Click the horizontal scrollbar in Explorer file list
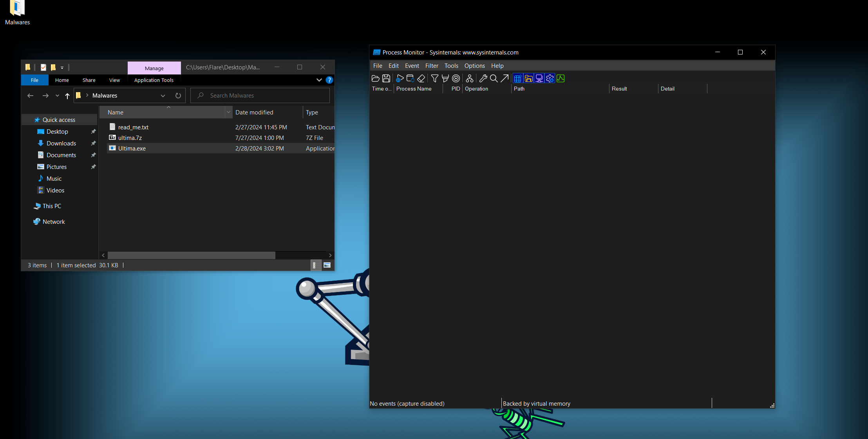 coord(191,255)
